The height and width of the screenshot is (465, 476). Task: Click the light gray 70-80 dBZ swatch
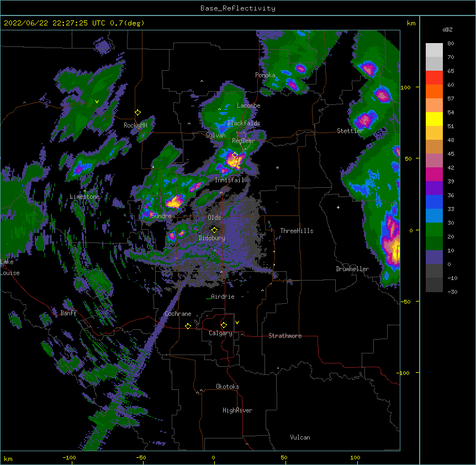click(434, 50)
